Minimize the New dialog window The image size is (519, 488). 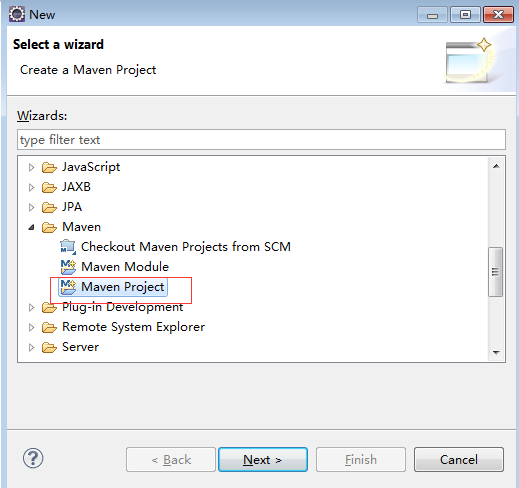[432, 15]
